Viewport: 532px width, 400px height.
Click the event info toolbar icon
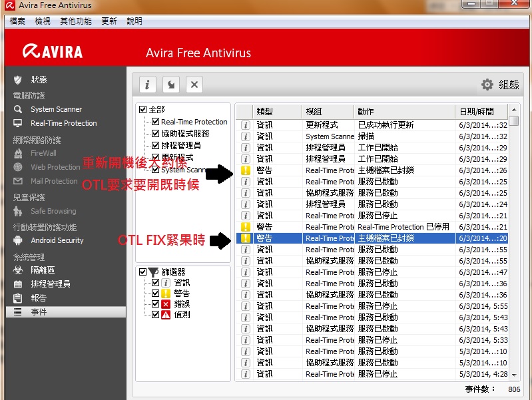click(x=148, y=85)
